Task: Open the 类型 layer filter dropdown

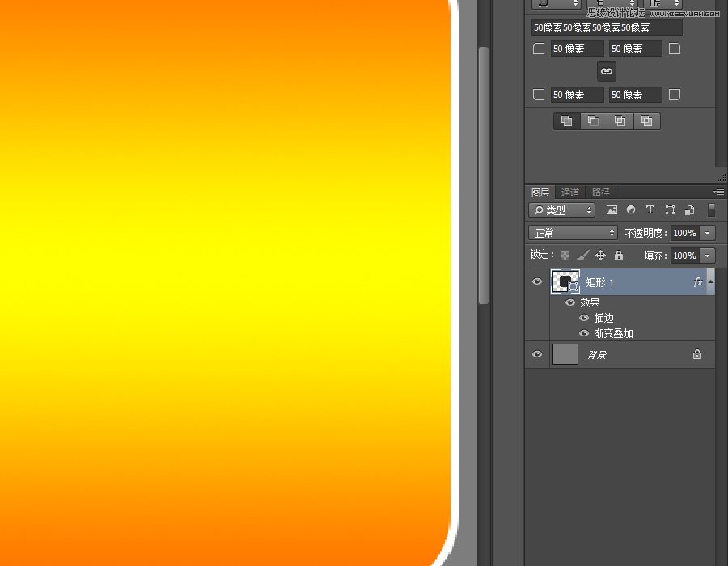Action: coord(562,210)
